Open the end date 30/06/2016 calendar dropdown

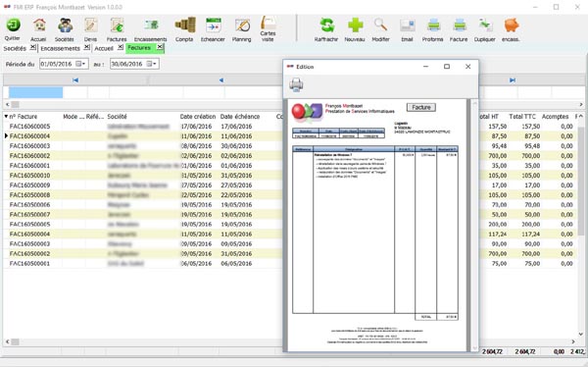[152, 64]
